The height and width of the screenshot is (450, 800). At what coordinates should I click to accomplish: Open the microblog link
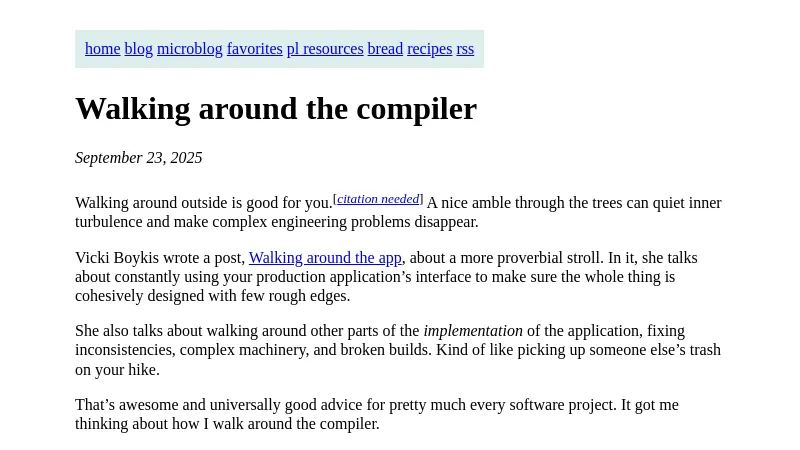click(x=189, y=49)
